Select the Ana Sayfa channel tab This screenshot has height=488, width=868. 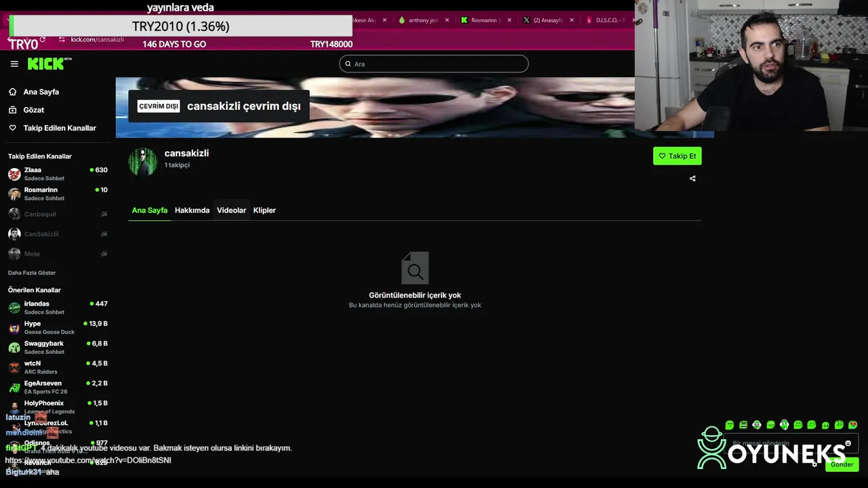(x=149, y=210)
